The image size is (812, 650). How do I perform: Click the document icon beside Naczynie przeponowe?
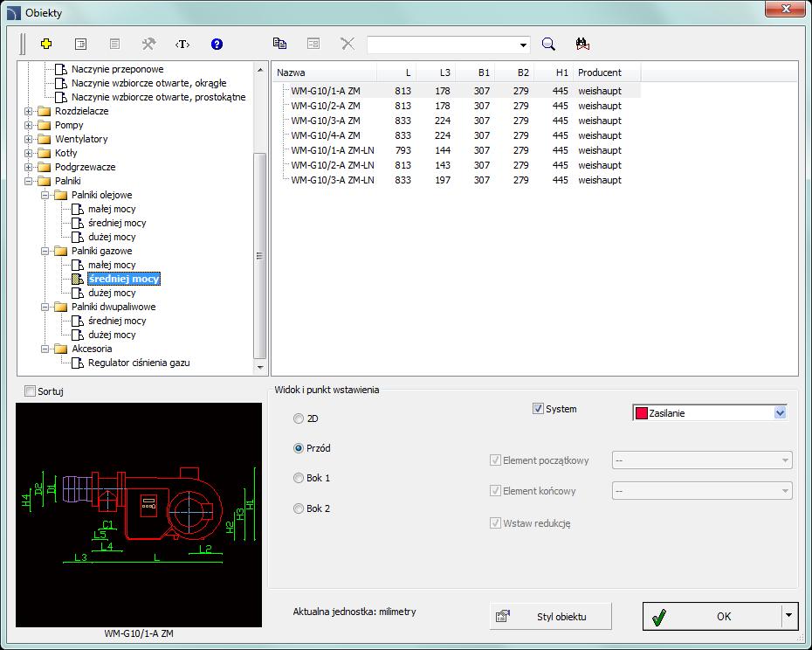(x=61, y=69)
